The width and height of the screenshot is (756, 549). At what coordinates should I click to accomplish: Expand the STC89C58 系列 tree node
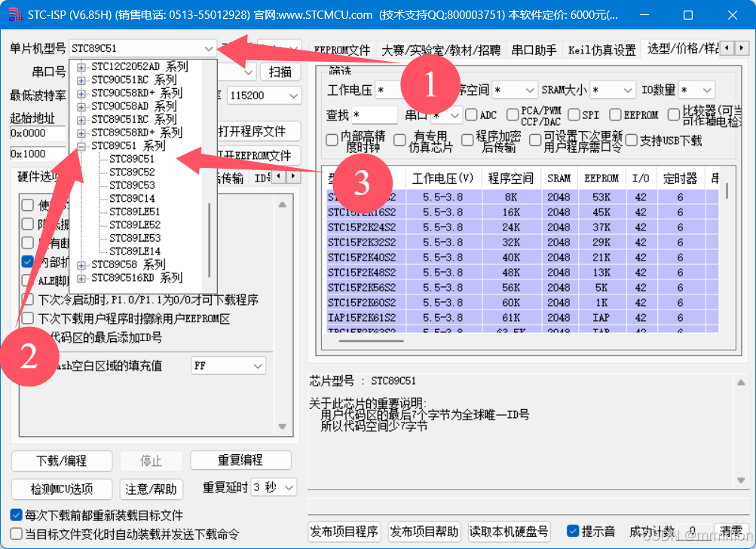coord(81,265)
